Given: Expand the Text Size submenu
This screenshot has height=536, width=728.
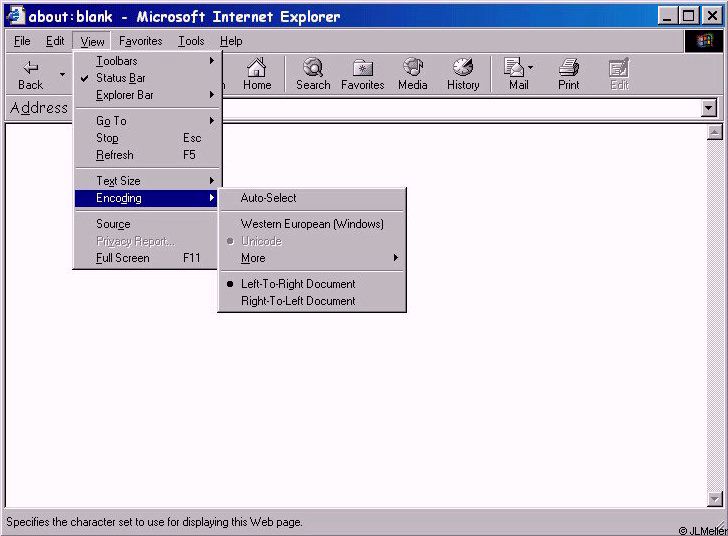Looking at the screenshot, I should [146, 181].
